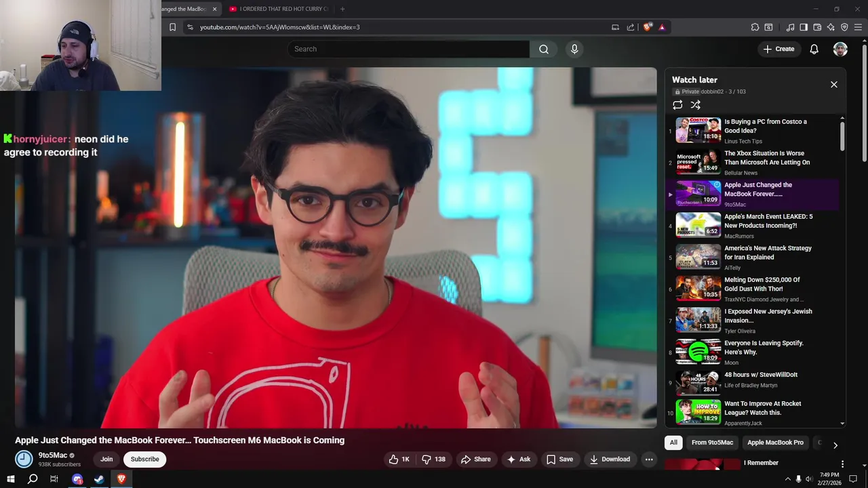Toggle shuffle playlist button
This screenshot has width=868, height=488.
[x=695, y=105]
